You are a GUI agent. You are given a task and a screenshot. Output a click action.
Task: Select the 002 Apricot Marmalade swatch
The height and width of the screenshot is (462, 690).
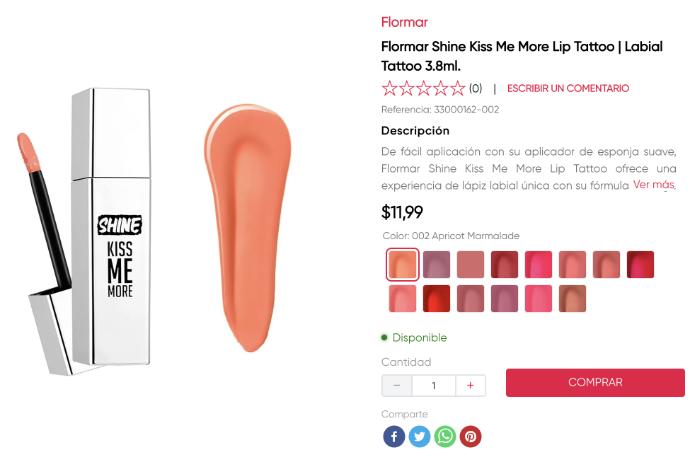pos(402,264)
